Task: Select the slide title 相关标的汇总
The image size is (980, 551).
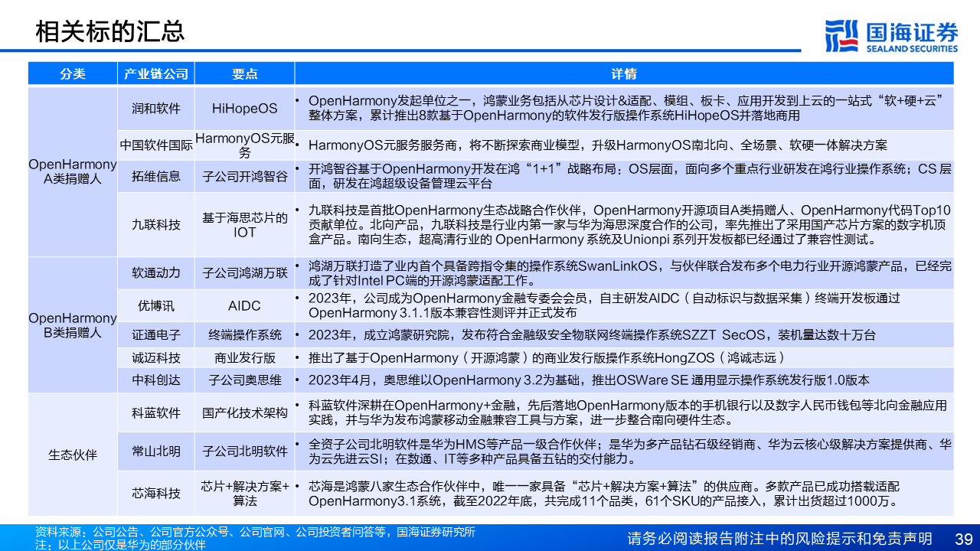Action: pyautogui.click(x=110, y=31)
